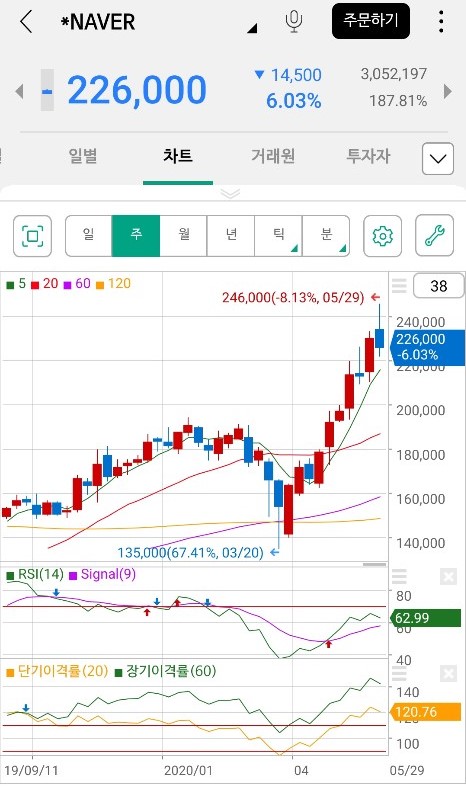Image resolution: width=466 pixels, height=787 pixels.
Task: Click the 장기이격률(60) legend
Action: (166, 671)
